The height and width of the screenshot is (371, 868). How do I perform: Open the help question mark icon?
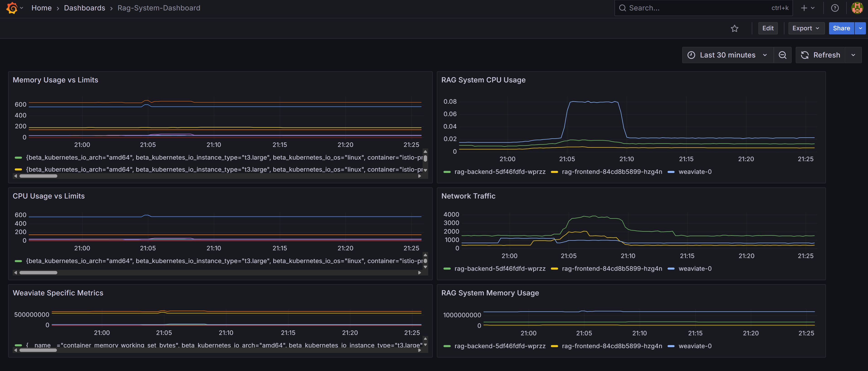click(835, 8)
